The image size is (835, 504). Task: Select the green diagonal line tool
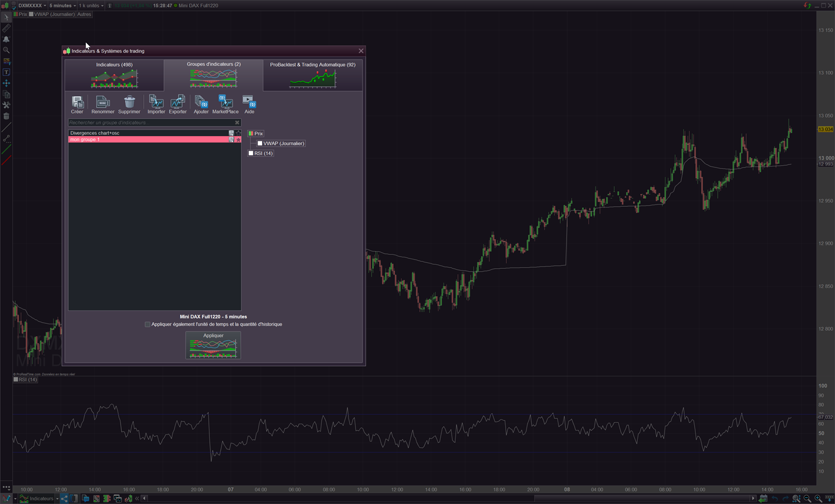[x=6, y=149]
